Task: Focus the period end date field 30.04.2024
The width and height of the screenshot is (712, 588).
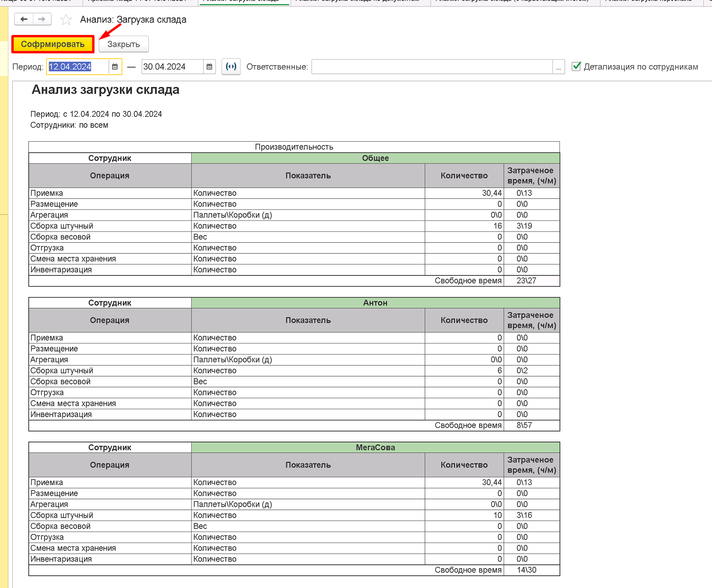Action: [x=172, y=67]
